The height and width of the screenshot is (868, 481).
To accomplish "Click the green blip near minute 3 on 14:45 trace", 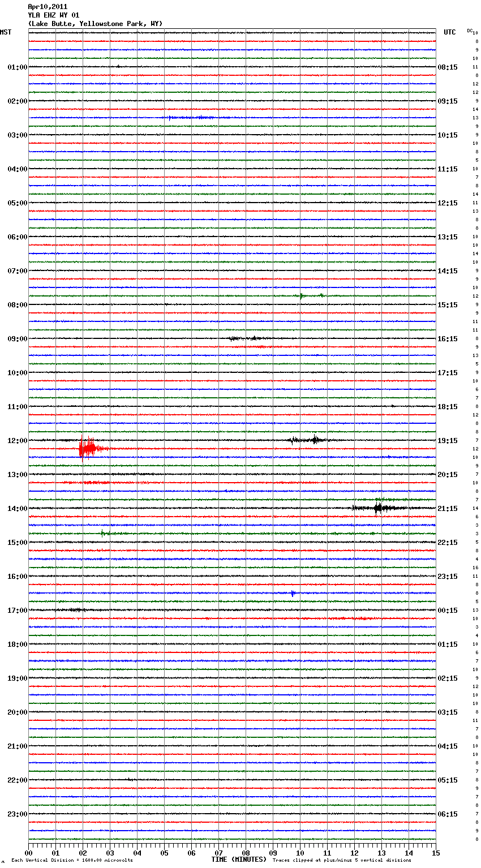I will (x=104, y=533).
